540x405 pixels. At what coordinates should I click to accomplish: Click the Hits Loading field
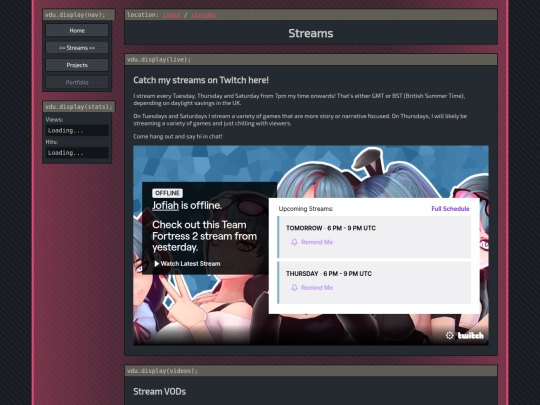point(77,153)
